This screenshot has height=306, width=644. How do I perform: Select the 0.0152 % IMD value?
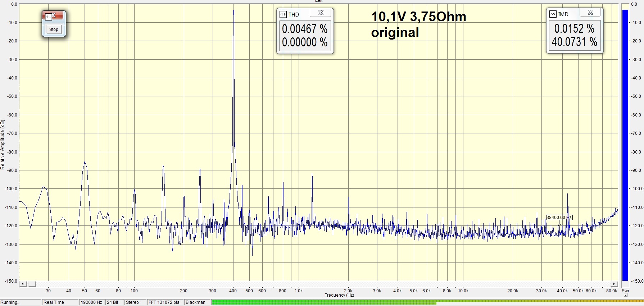[575, 28]
